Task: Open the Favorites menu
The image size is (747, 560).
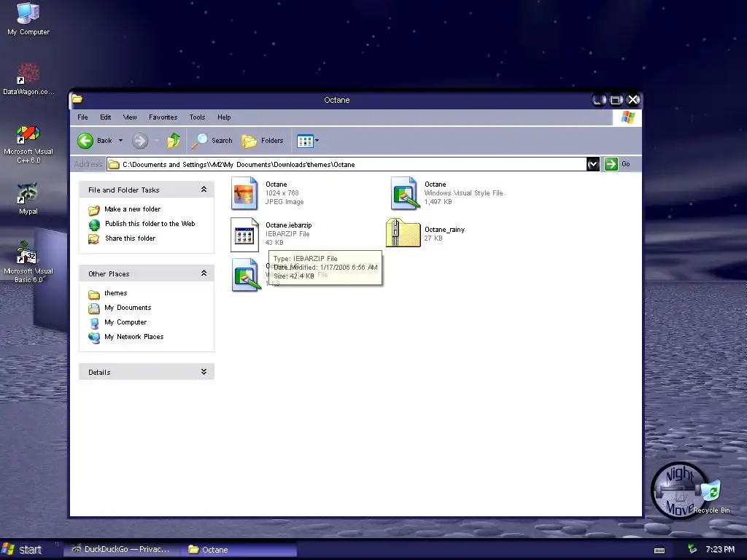Action: pyautogui.click(x=163, y=117)
